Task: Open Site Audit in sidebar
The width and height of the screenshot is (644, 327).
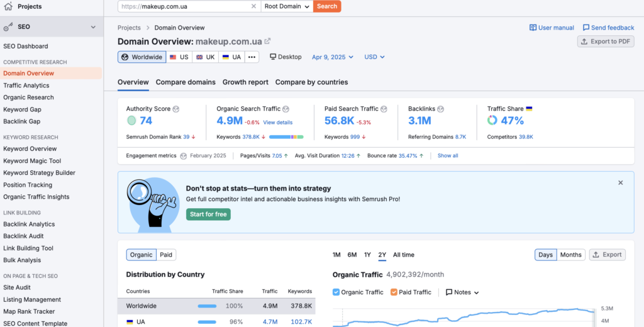Action: (17, 287)
